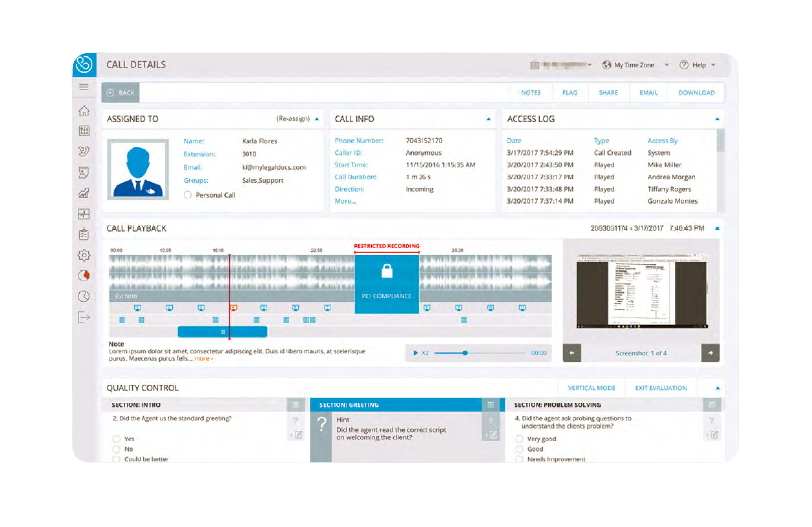Go to Home via sidebar house icon
Screen dimensions: 812x527
click(x=84, y=111)
